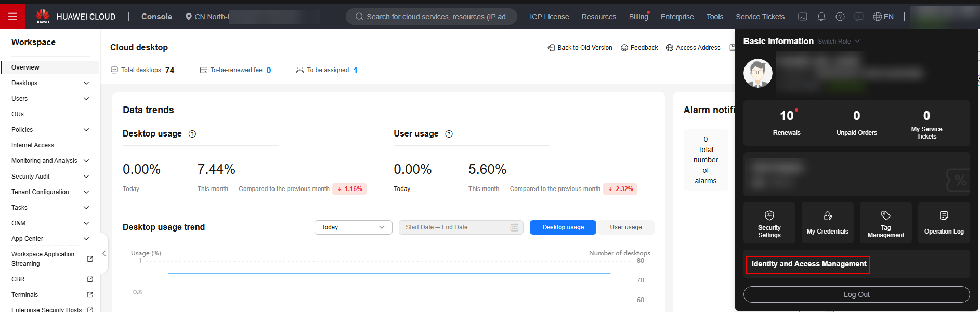Screen dimensions: 980x312
Task: Expand the App Center chevron
Action: click(x=86, y=239)
